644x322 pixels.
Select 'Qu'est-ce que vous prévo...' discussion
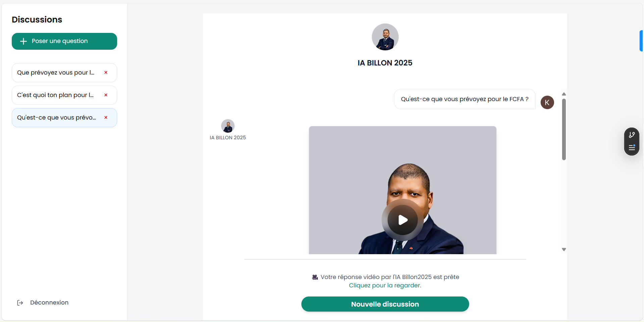point(56,118)
